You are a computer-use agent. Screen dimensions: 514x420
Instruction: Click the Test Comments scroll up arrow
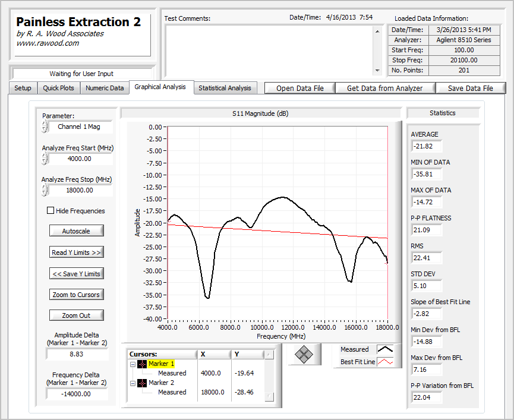coord(377,31)
